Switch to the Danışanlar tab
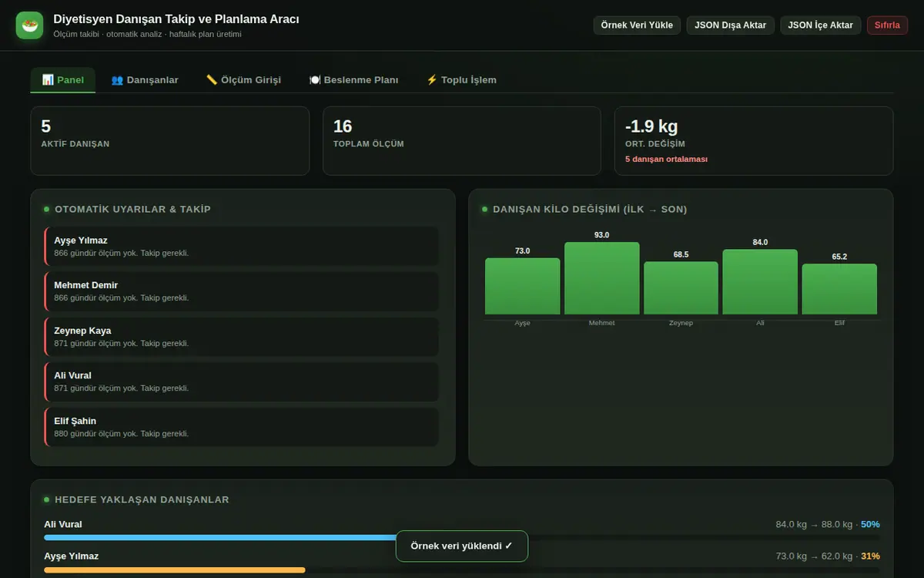The height and width of the screenshot is (578, 924). click(x=145, y=80)
